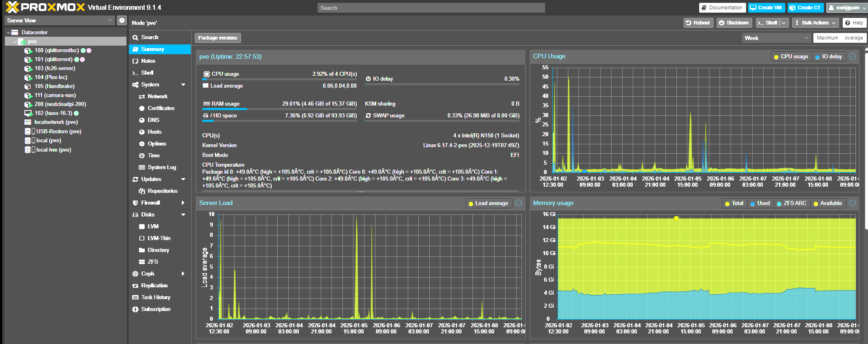Screen dimensions: 868x344
Task: Select container 104 (Plex-lxc) in tree
Action: click(51, 77)
